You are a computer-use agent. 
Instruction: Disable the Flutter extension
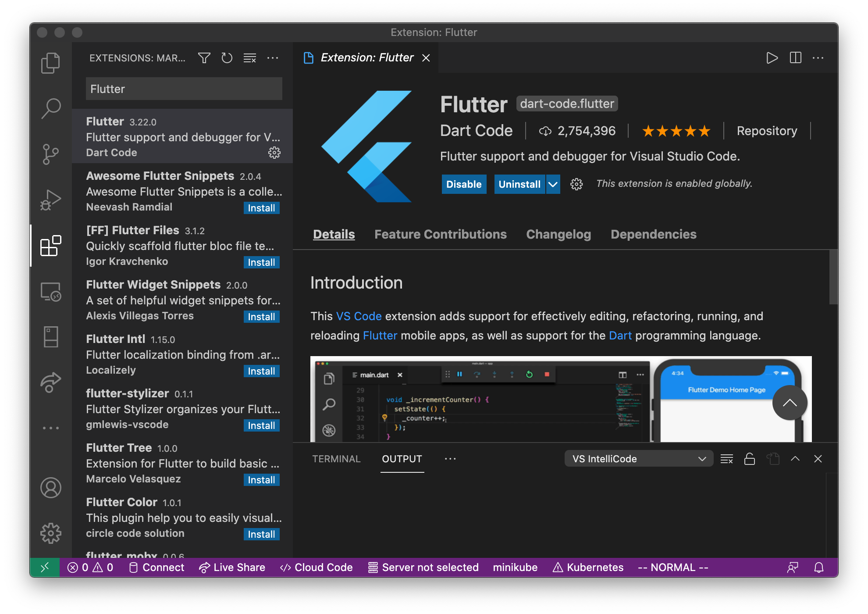coord(464,184)
